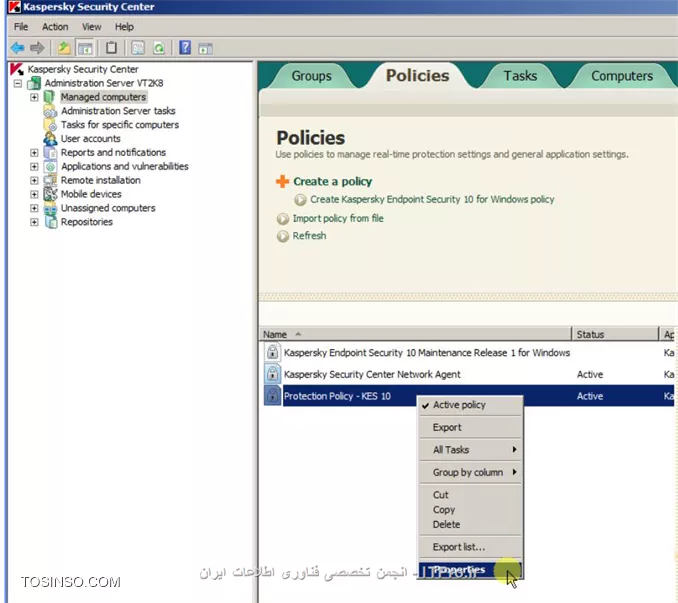Click the Repositories icon
The height and width of the screenshot is (603, 678).
point(50,222)
